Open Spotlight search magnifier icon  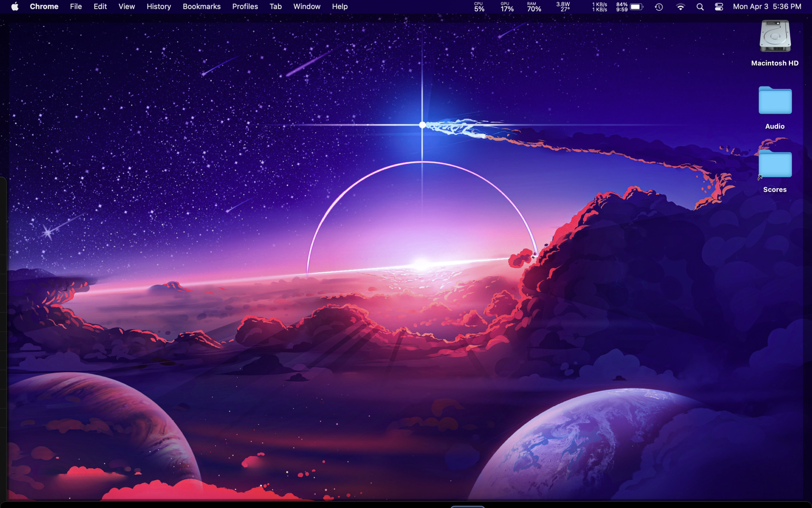click(700, 7)
